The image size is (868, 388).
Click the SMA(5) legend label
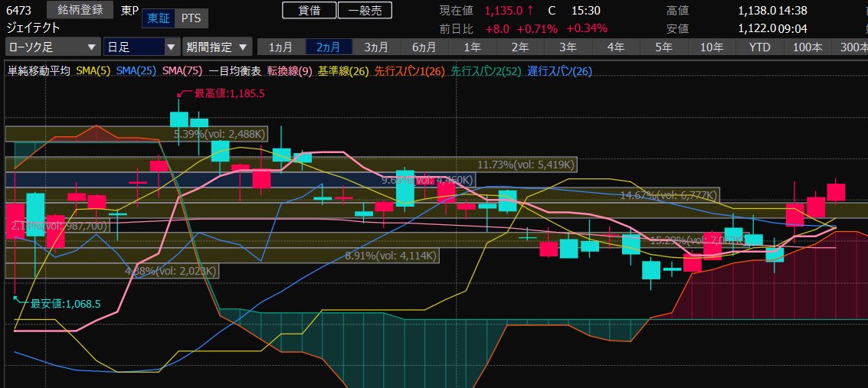93,70
